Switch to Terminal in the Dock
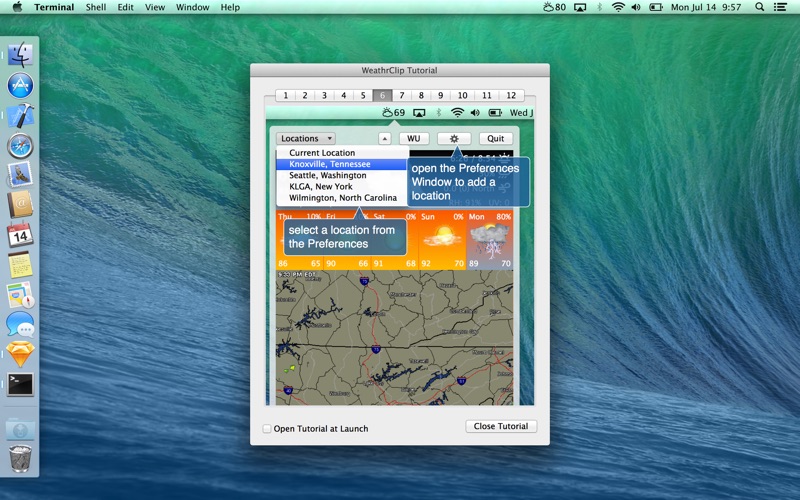The width and height of the screenshot is (800, 500). (x=20, y=384)
